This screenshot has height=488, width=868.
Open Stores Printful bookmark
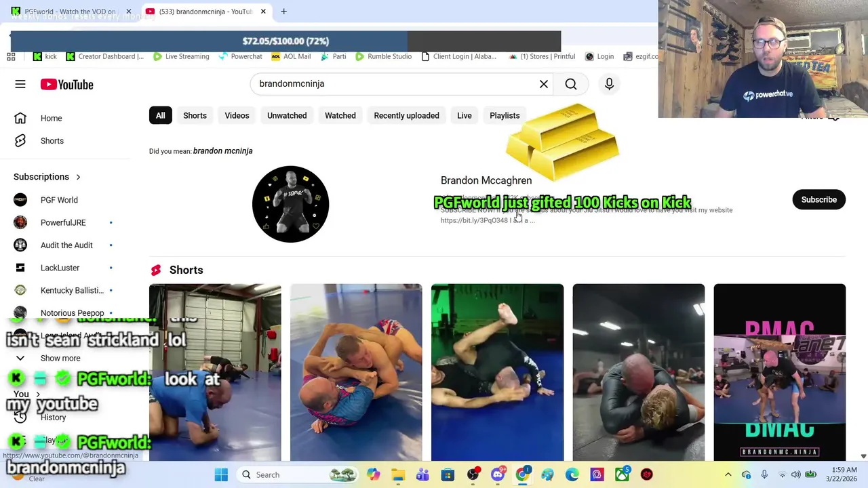point(542,56)
